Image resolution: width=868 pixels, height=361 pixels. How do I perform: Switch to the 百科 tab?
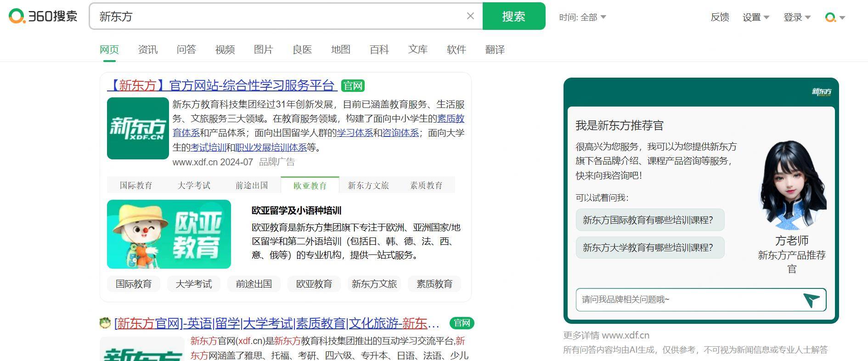(379, 50)
